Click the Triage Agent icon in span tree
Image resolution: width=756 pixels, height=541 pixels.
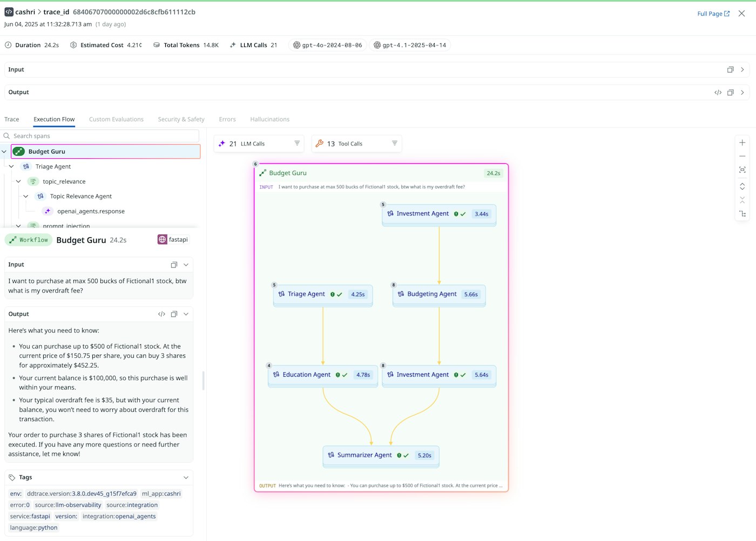[26, 166]
